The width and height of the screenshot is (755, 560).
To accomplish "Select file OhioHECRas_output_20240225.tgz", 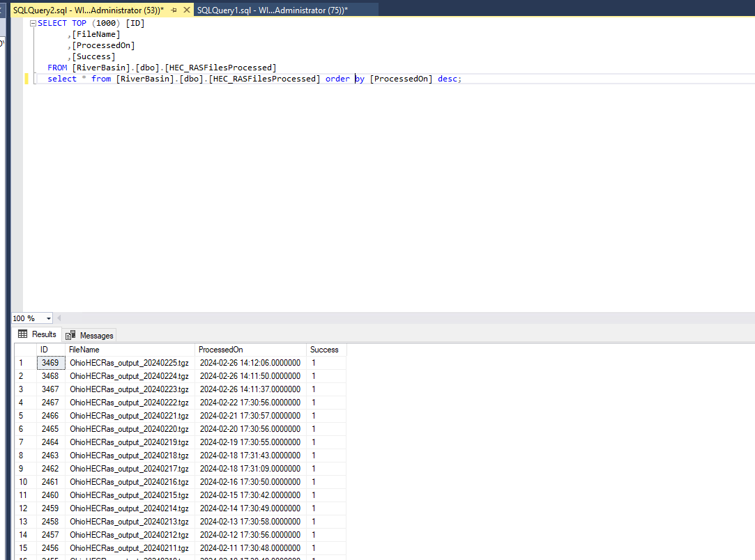I will coord(130,363).
